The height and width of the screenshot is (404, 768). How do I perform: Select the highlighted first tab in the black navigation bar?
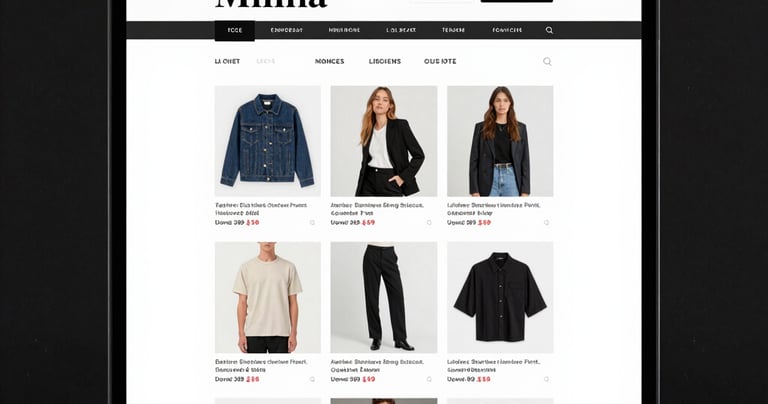coord(235,30)
